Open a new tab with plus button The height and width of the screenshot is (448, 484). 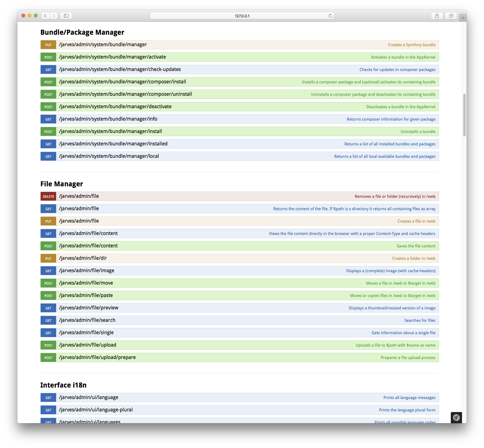463,18
